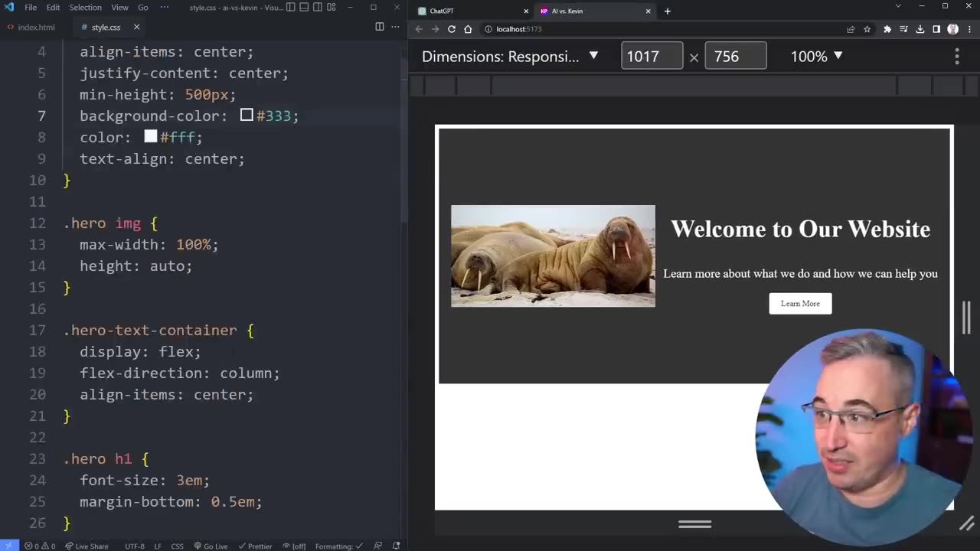Screen dimensions: 980x551
Task: Open the editor More Actions ellipsis
Action: tap(395, 27)
